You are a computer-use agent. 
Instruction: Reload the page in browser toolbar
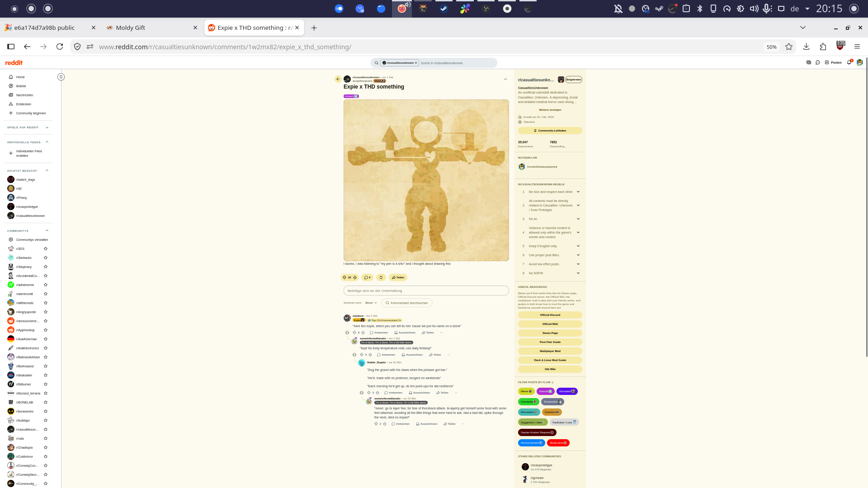[60, 47]
